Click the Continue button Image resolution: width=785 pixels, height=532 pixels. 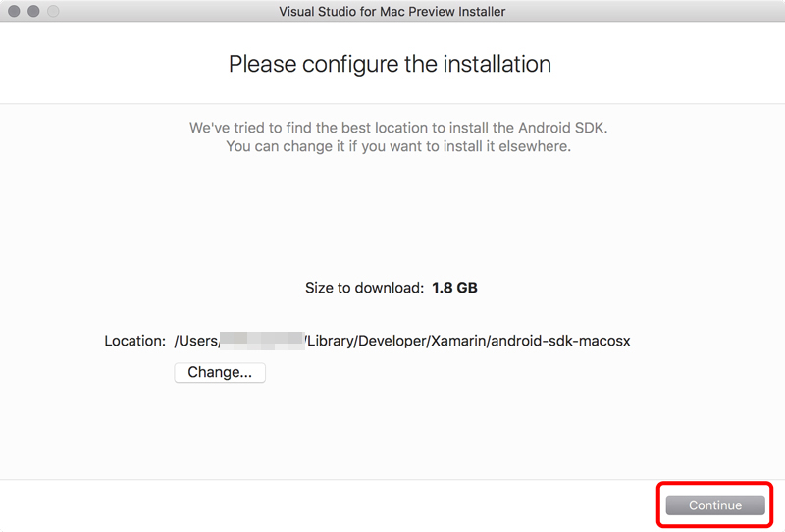pos(715,505)
